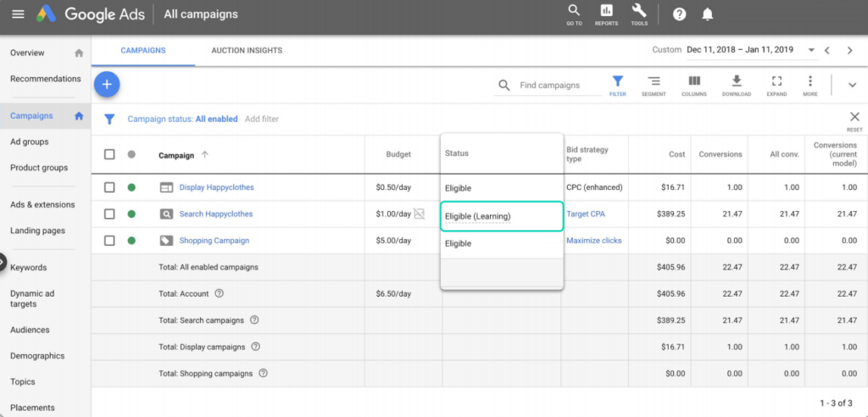This screenshot has height=417, width=868.
Task: Switch to the Campaigns tab
Action: pos(142,50)
